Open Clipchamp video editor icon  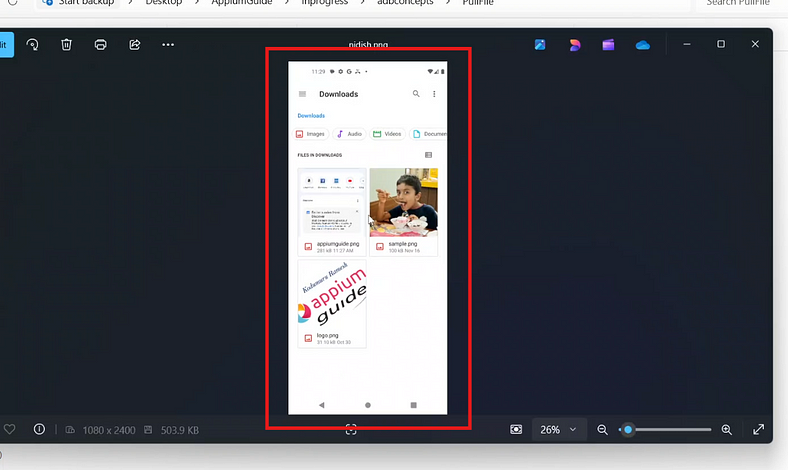pyautogui.click(x=608, y=45)
